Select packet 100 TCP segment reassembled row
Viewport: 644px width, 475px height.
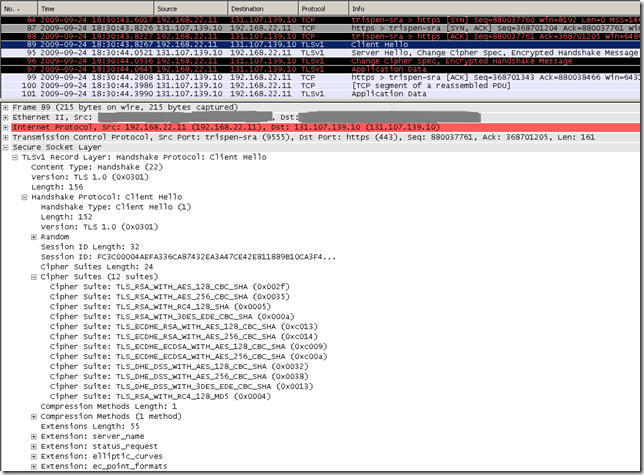[x=320, y=85]
